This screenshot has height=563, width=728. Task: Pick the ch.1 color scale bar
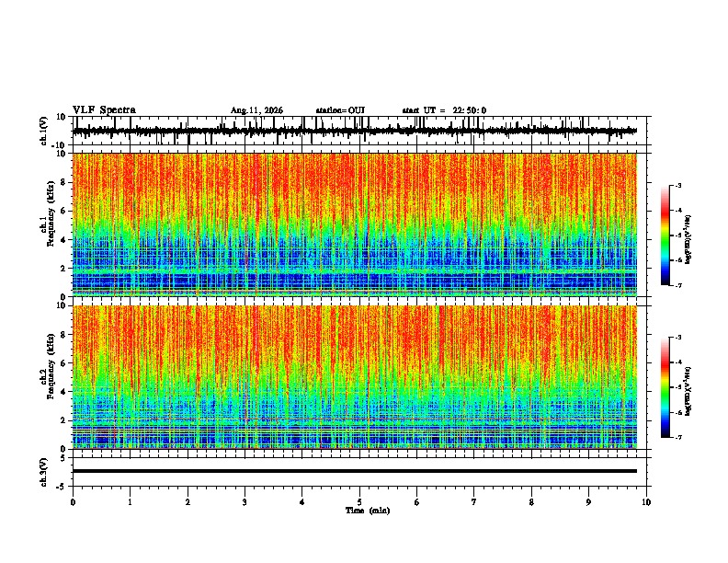pos(665,236)
